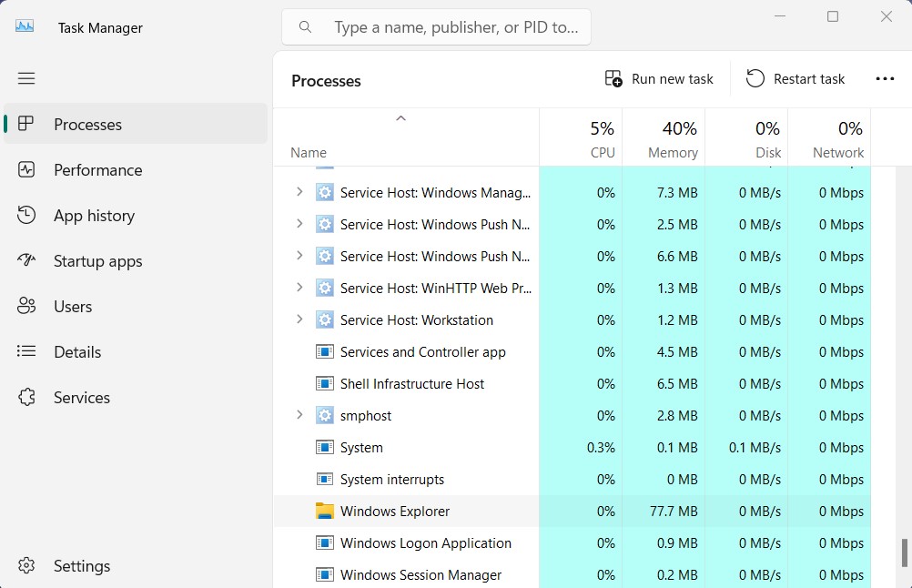Click the Service Host: Workstation gear icon
Screen dimensions: 912x588
(325, 319)
